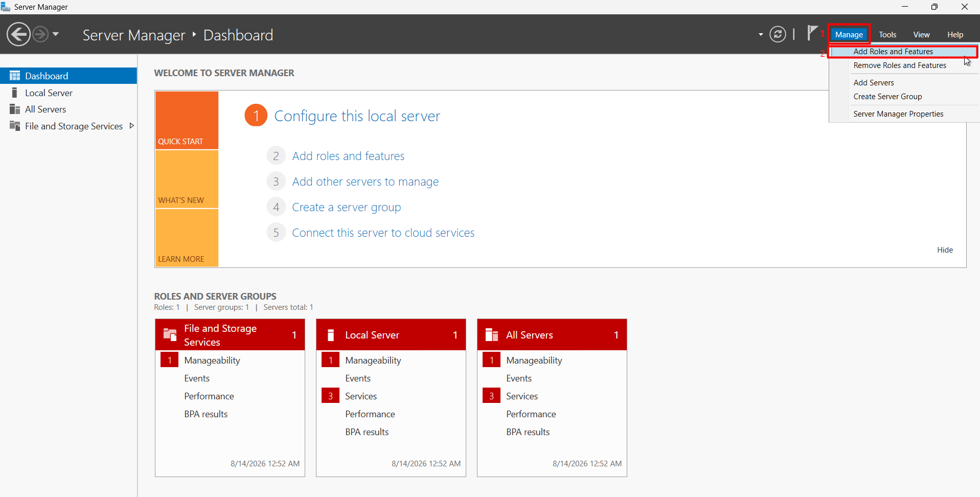This screenshot has height=497, width=980.
Task: Hide the welcome panel
Action: pos(945,250)
